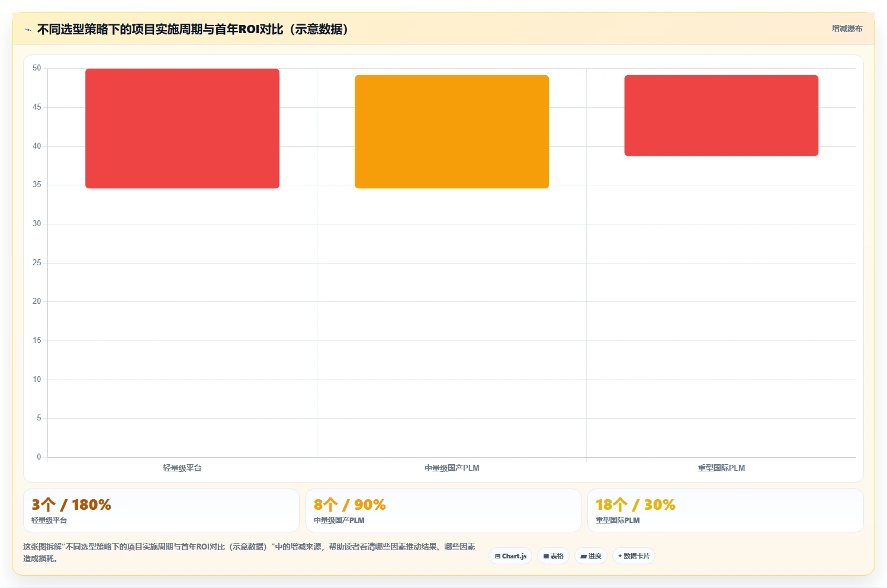887x588 pixels.
Task: Click the y-axis value 50
Action: point(37,68)
